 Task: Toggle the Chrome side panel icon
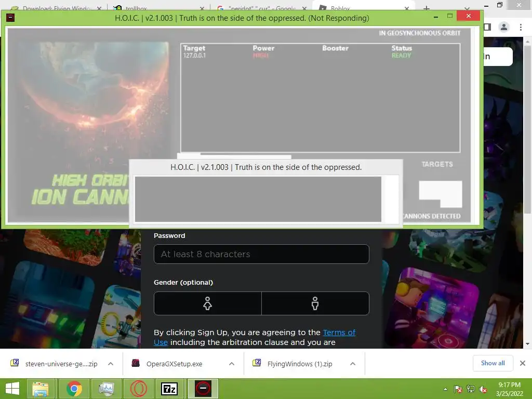[x=487, y=27]
